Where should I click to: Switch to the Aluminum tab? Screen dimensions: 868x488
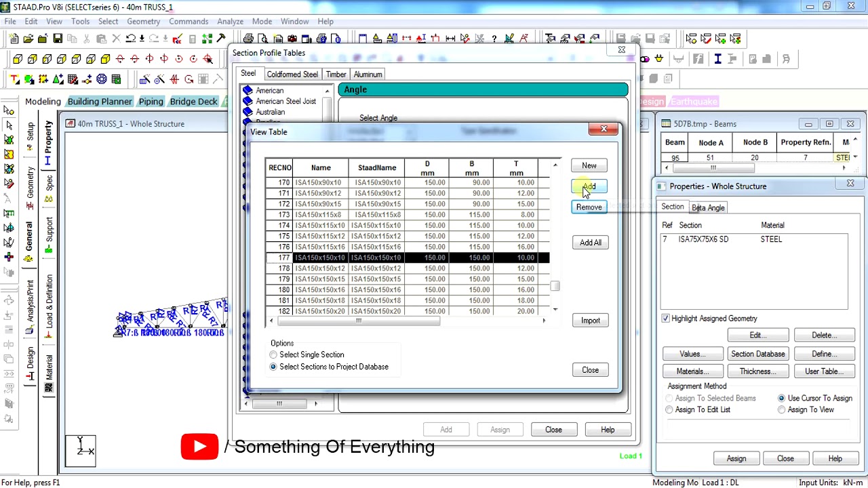[368, 75]
